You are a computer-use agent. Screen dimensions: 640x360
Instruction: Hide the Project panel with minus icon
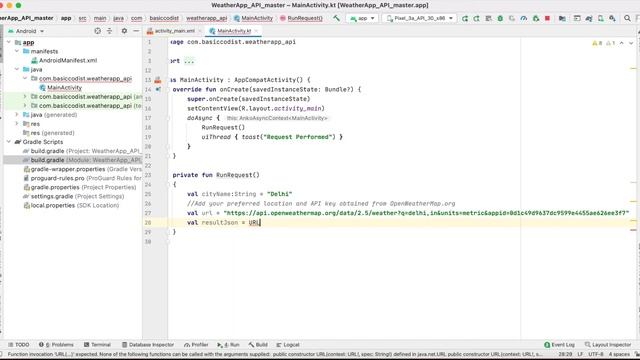[136, 31]
